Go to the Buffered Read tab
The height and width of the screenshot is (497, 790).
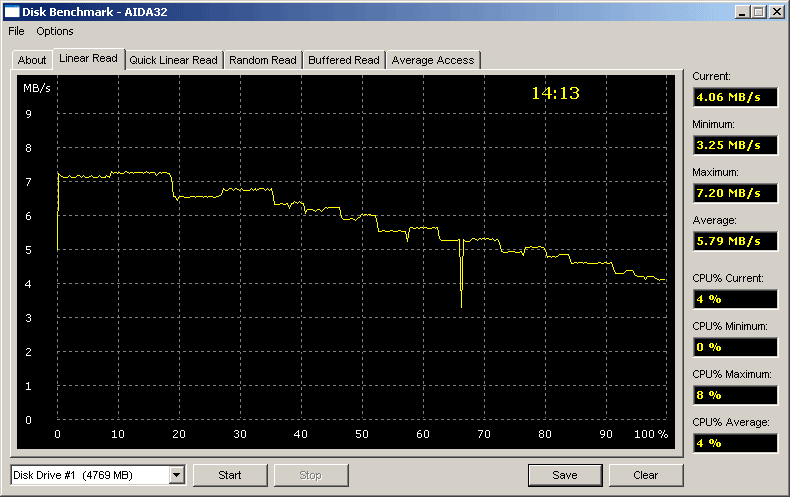[x=344, y=60]
